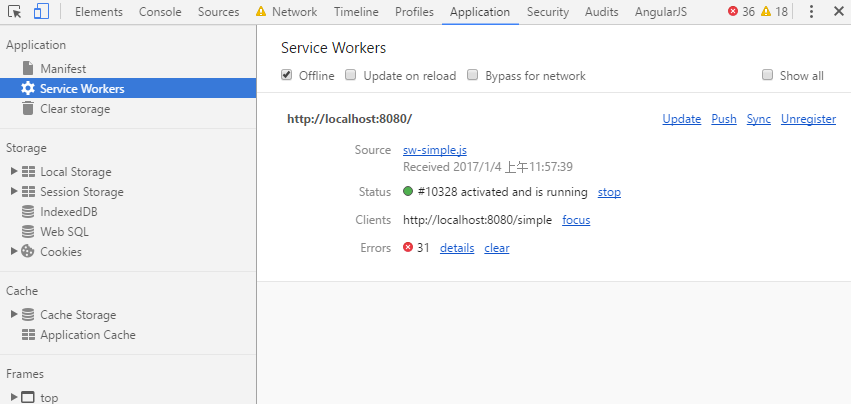The height and width of the screenshot is (404, 851).
Task: Expand the Session Storage tree node
Action: [14, 191]
